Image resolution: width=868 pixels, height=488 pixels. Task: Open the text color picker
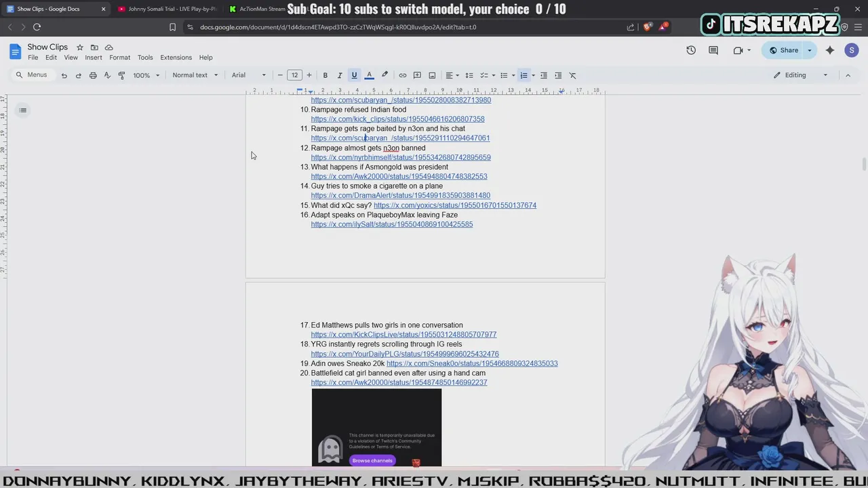click(369, 75)
